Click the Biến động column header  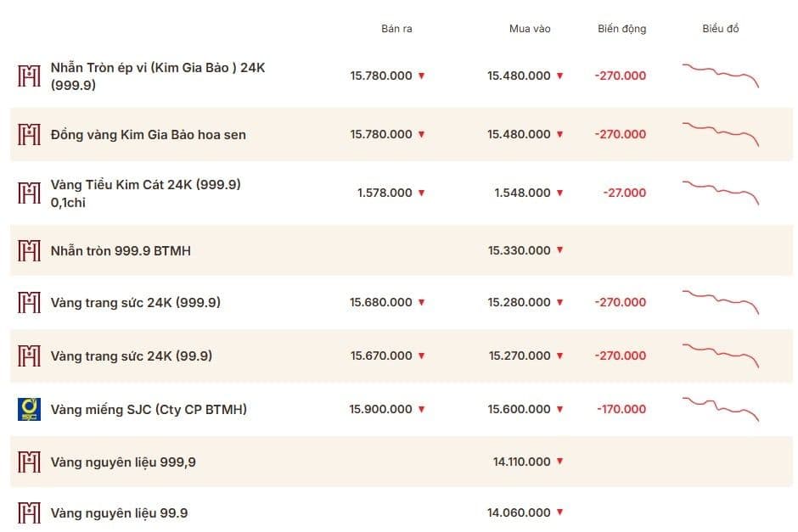(x=622, y=29)
